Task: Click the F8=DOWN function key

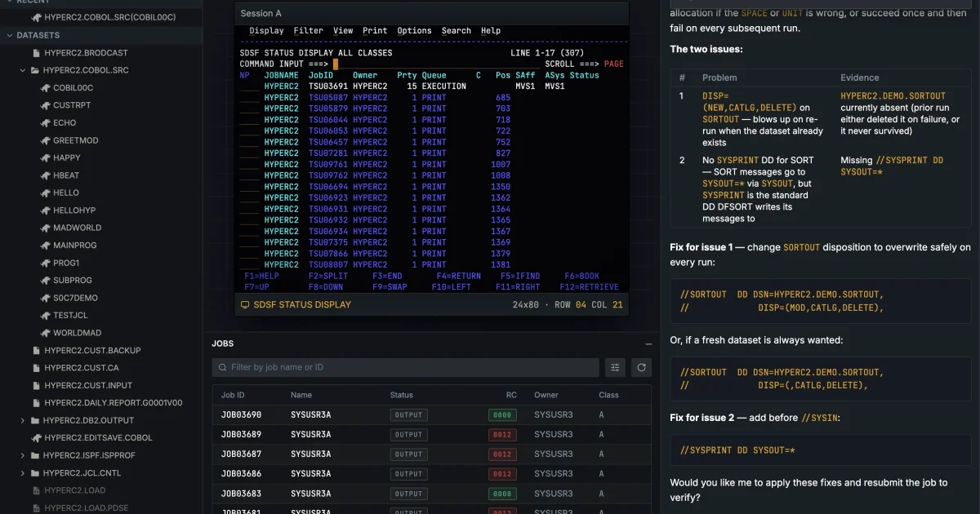Action: point(325,287)
